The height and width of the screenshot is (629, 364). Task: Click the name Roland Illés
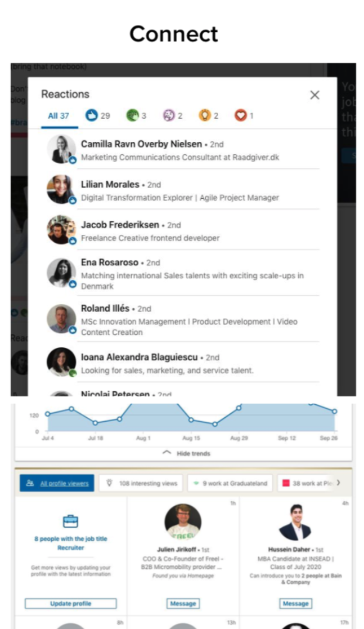(105, 309)
